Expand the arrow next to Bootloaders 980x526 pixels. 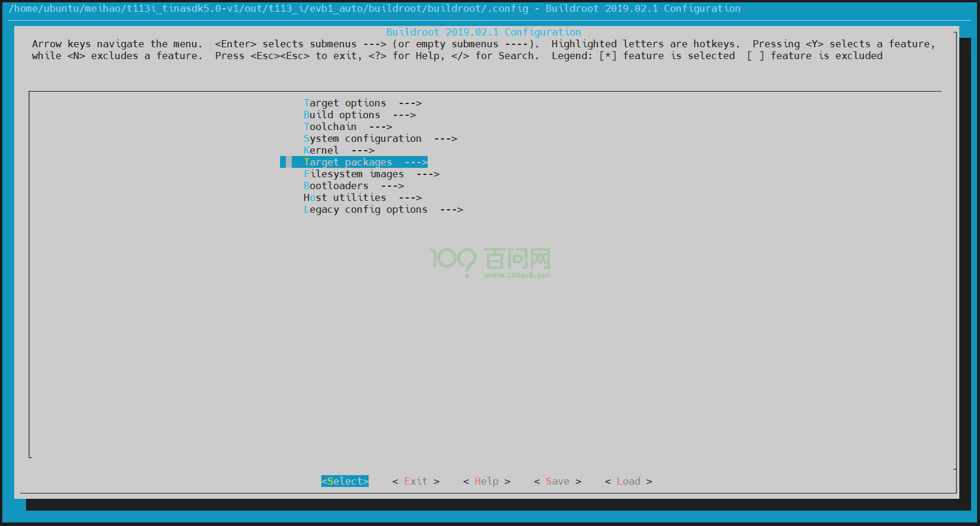(x=392, y=186)
